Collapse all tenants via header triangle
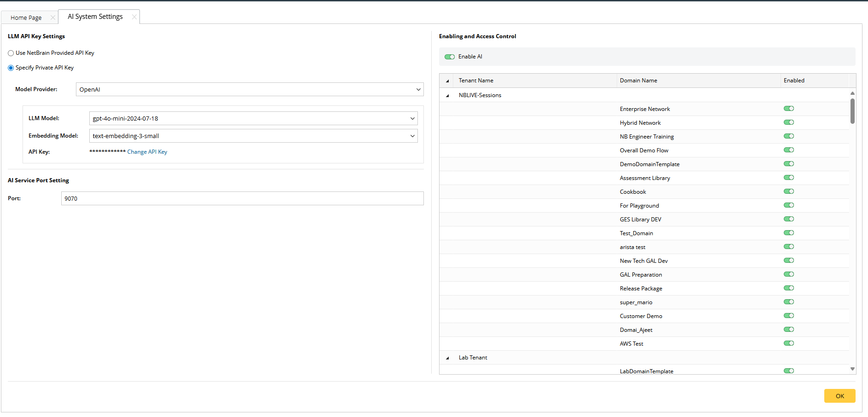Image resolution: width=868 pixels, height=417 pixels. (x=447, y=81)
